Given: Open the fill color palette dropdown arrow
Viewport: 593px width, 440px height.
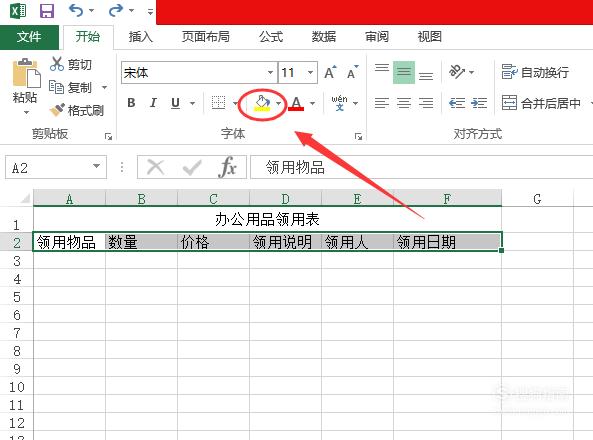Looking at the screenshot, I should coord(279,103).
